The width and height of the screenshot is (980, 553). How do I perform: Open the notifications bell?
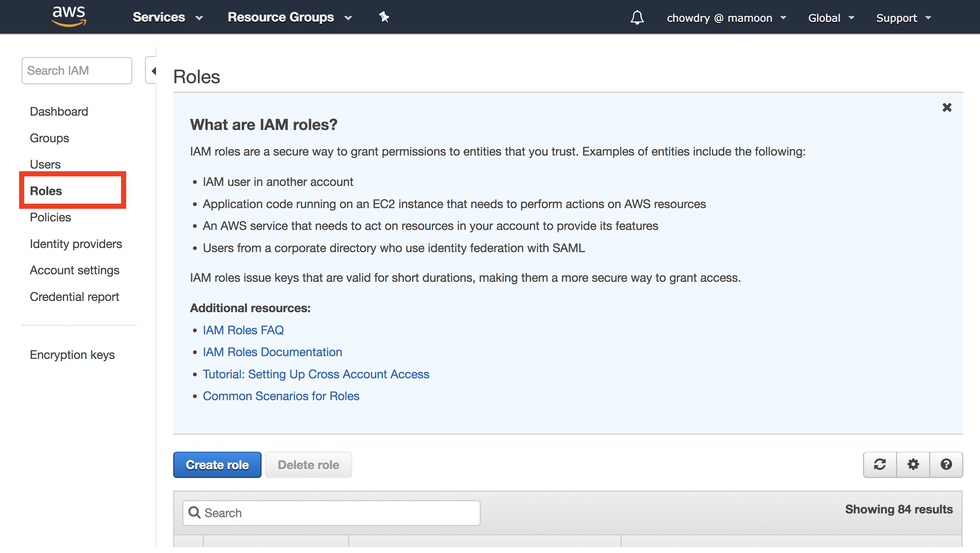pyautogui.click(x=637, y=17)
